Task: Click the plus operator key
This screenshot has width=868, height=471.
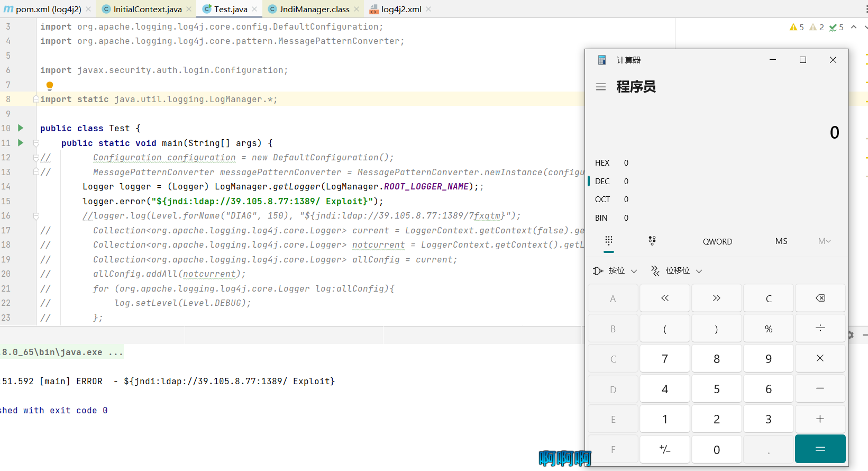Action: coord(820,419)
